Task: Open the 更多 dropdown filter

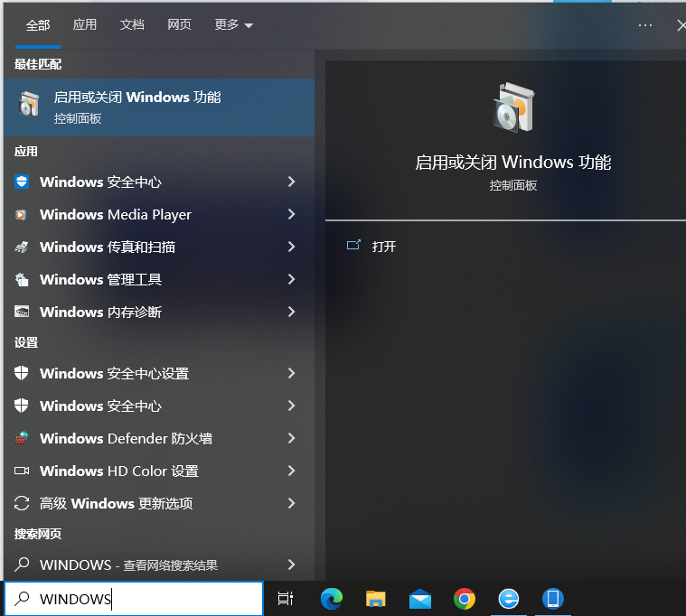Action: click(x=233, y=25)
